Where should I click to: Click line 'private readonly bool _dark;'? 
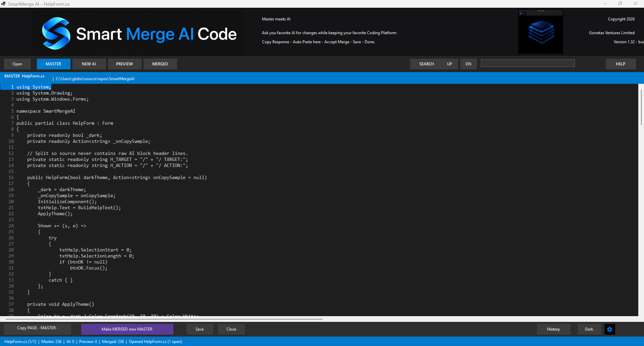click(x=64, y=135)
